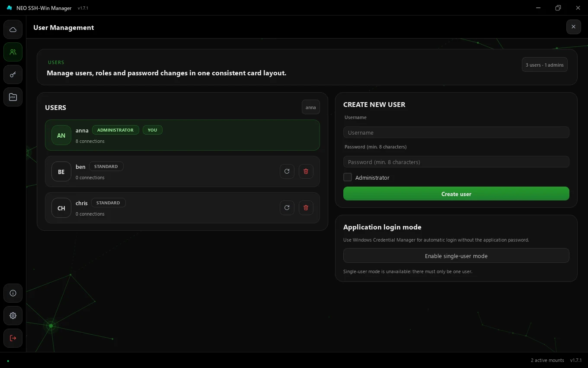This screenshot has height=368, width=588.
Task: Select the CH avatar for chris
Action: (x=61, y=208)
